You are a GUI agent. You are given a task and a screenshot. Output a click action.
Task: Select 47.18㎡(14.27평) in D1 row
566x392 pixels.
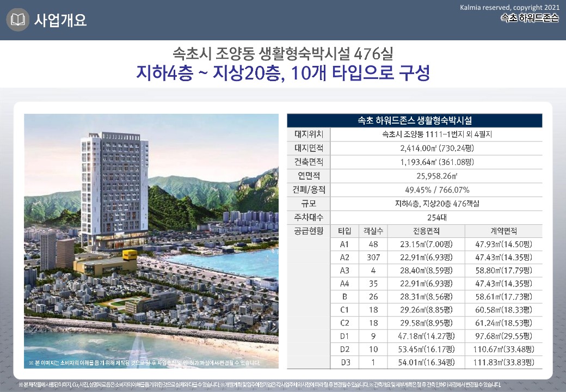pyautogui.click(x=426, y=336)
